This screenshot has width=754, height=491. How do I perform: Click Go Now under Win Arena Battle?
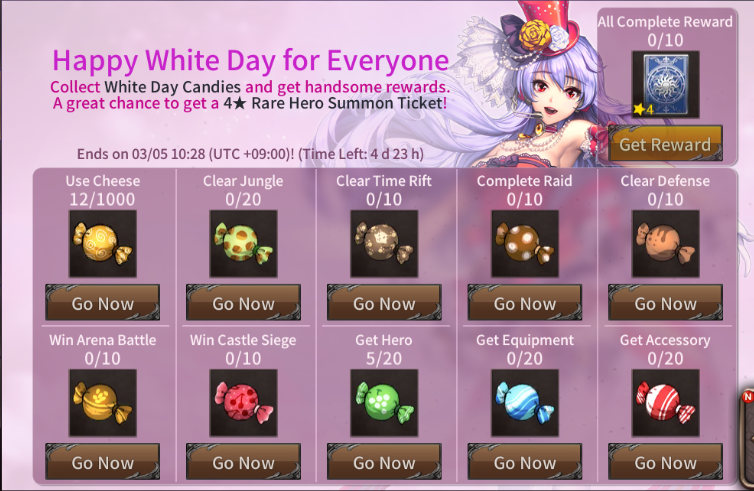[x=102, y=462]
